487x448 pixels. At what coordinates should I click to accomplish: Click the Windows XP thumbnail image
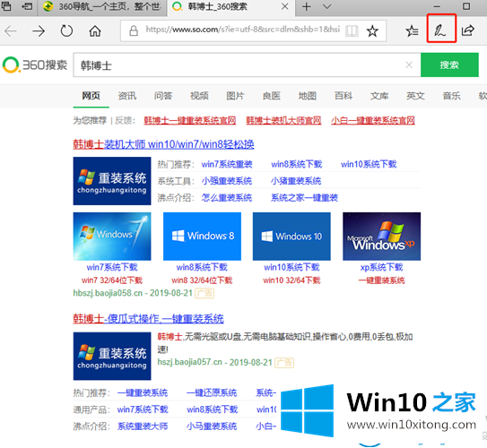point(382,237)
